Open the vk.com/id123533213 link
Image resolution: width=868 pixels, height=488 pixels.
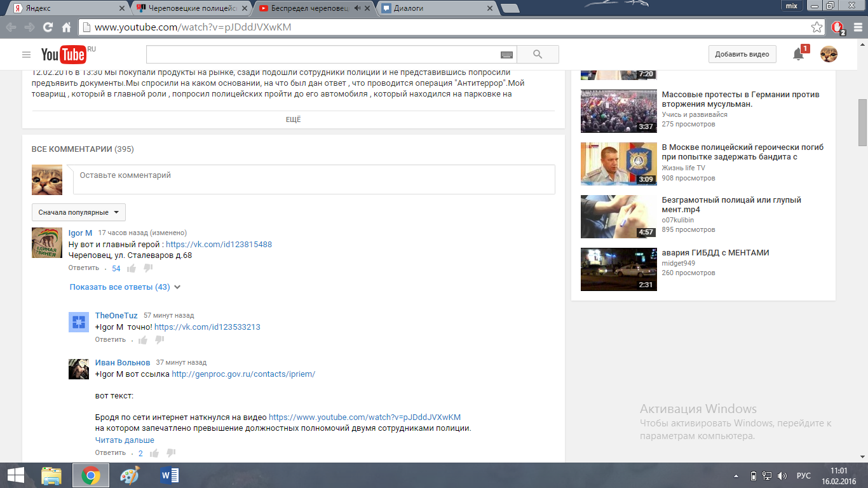[x=207, y=327]
